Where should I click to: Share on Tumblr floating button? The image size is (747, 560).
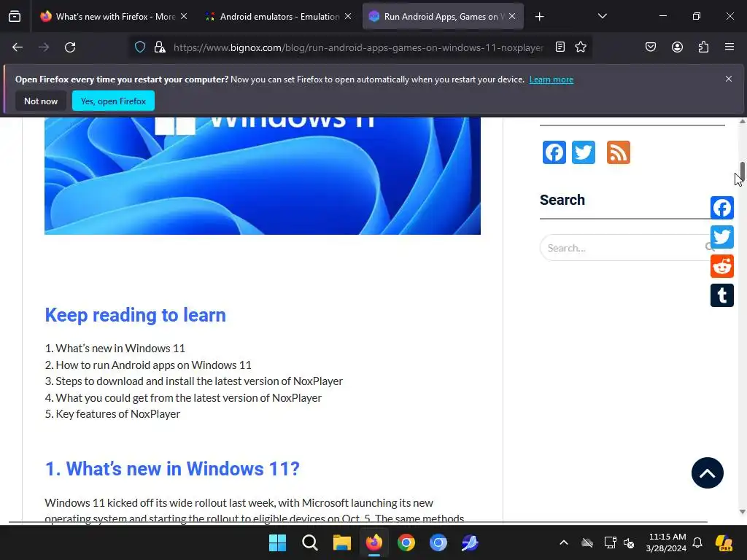tap(722, 295)
